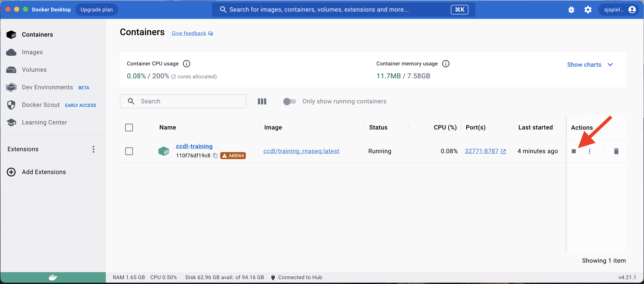
Task: Click the Images sidebar icon
Action: (11, 52)
